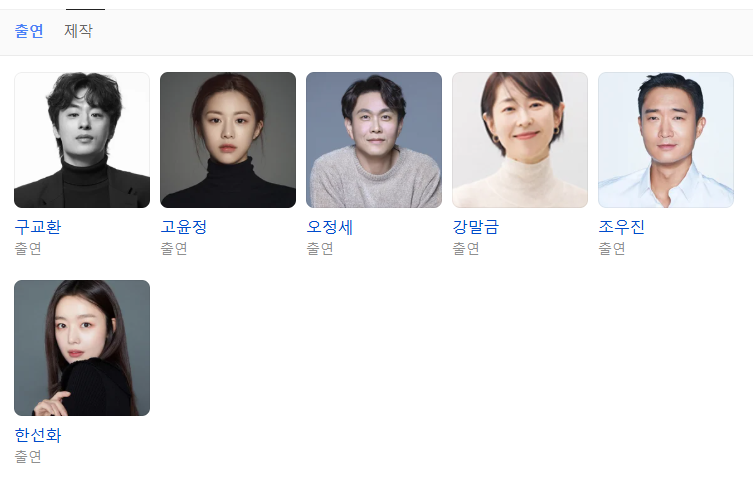Open 구교환's profile photo
The width and height of the screenshot is (753, 480).
tap(82, 140)
